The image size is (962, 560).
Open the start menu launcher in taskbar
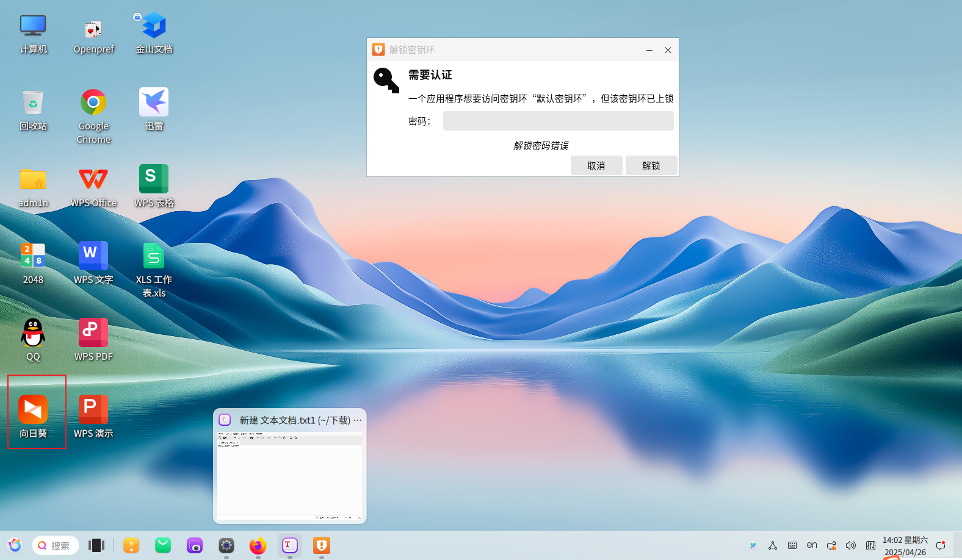[x=15, y=545]
